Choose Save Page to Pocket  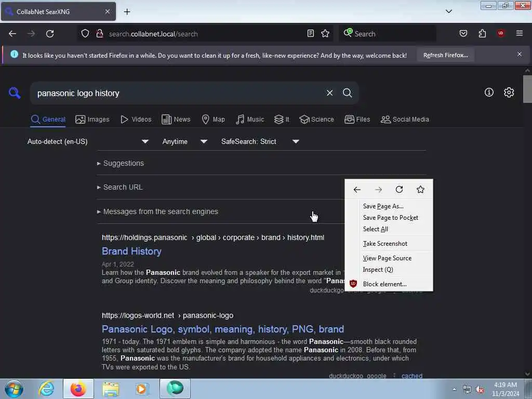click(389, 218)
